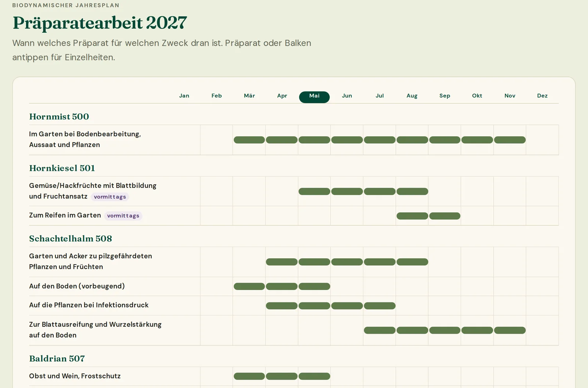
Task: Choose the Mär month header
Action: [249, 96]
